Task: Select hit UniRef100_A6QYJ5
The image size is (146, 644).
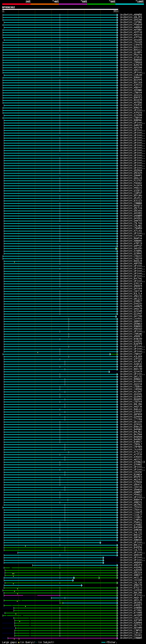Action: click(131, 598)
